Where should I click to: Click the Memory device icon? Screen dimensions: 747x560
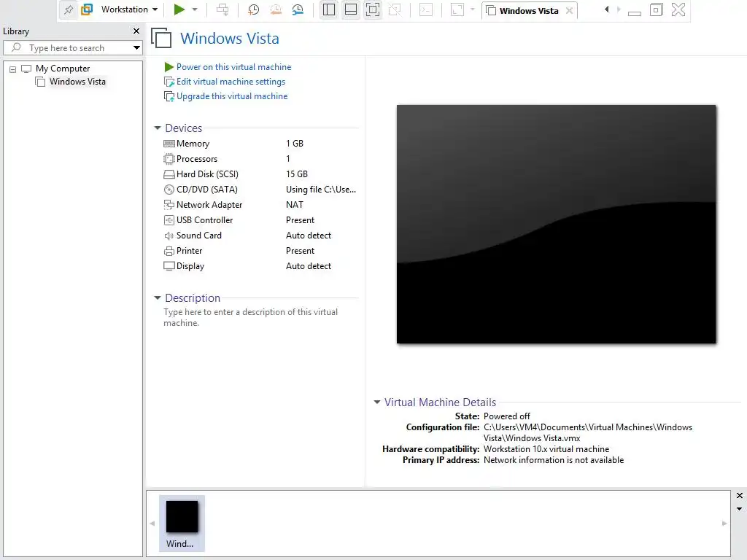pyautogui.click(x=169, y=144)
